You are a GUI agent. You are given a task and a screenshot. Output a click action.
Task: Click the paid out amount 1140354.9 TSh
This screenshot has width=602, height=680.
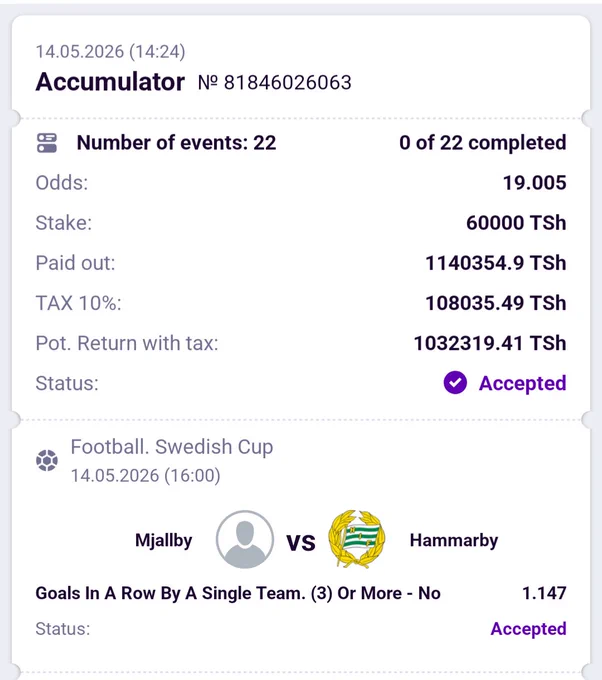tap(496, 263)
